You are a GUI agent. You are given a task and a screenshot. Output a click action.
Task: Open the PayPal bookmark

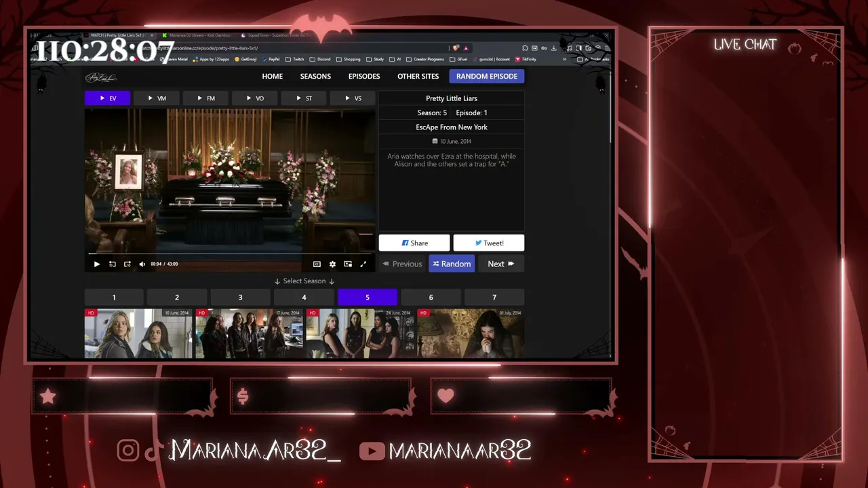tap(271, 60)
